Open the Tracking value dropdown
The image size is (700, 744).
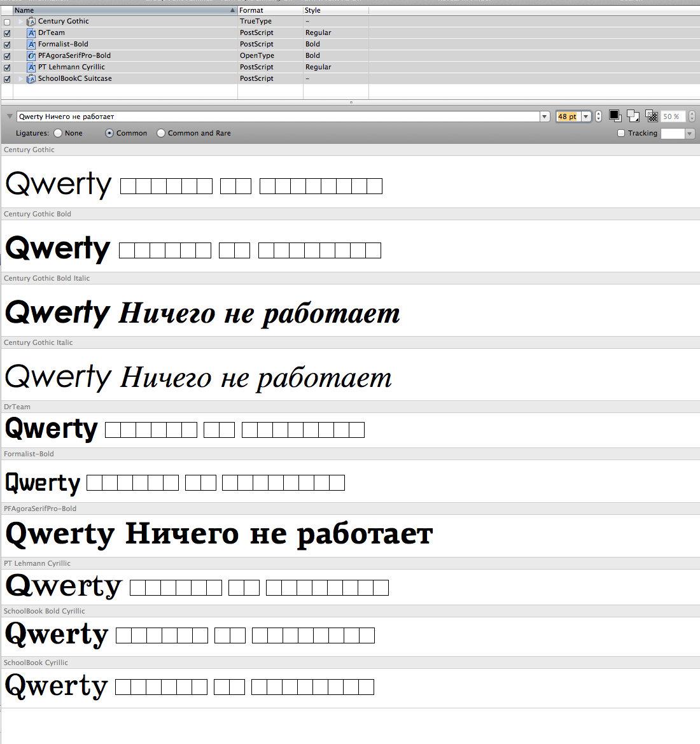pos(689,134)
